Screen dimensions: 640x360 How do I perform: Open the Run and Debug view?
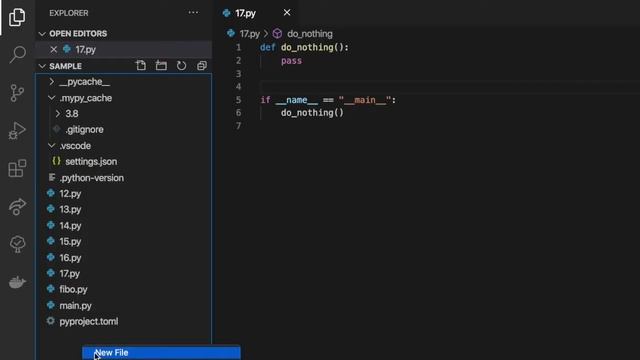coord(17,131)
